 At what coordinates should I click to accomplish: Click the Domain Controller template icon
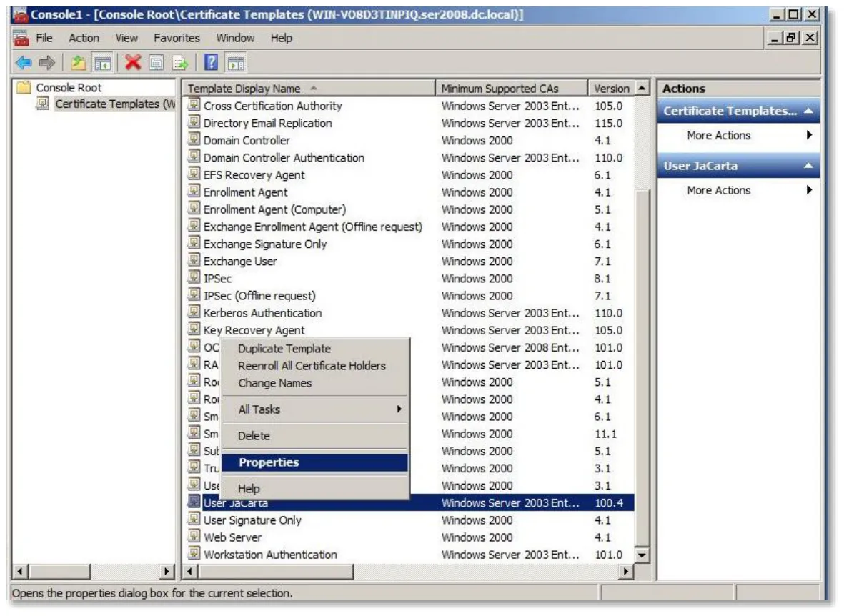pyautogui.click(x=194, y=140)
